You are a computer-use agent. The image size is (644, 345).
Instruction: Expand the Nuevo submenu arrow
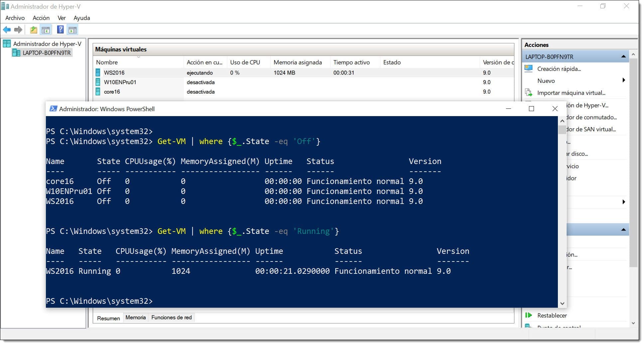click(x=624, y=80)
